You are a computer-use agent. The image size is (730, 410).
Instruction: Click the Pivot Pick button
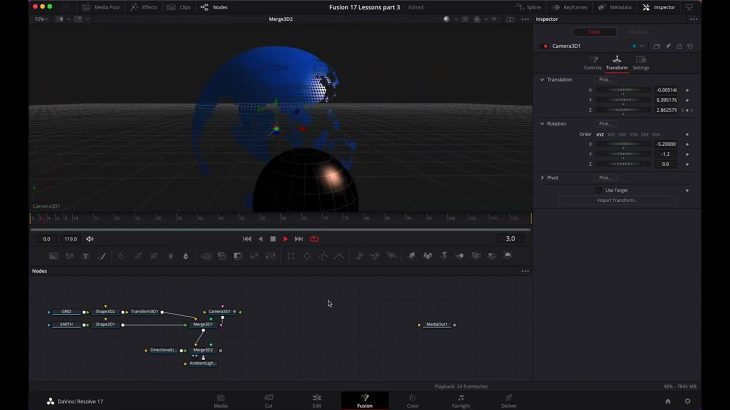click(x=605, y=178)
